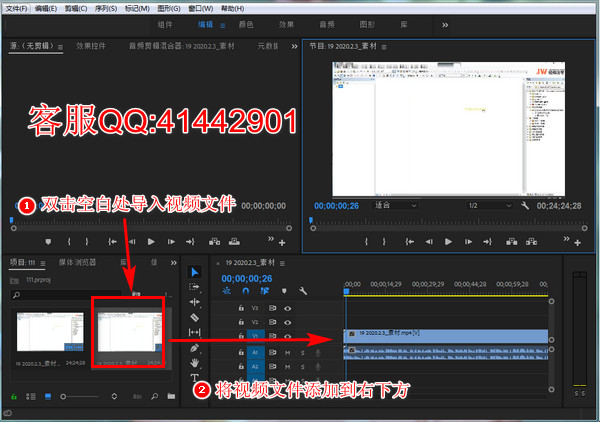
Task: Mute track A2
Action: [287, 367]
